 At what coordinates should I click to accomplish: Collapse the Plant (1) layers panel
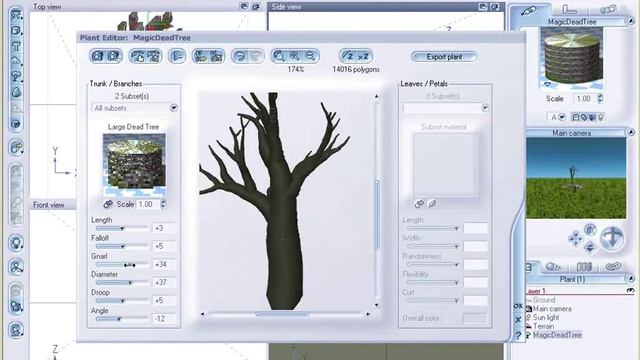coord(631,279)
